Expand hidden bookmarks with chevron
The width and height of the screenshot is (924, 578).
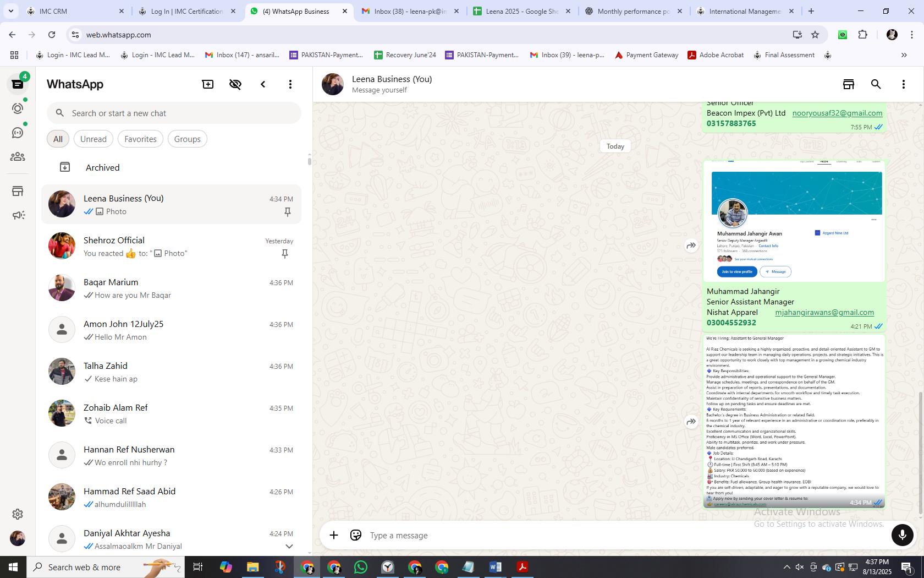(904, 55)
